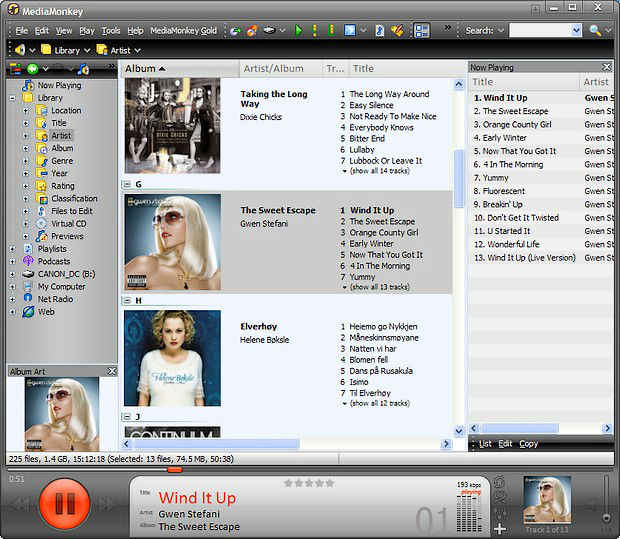Image resolution: width=620 pixels, height=539 pixels.
Task: Click the auto-tag document toolbar icon
Action: (380, 30)
